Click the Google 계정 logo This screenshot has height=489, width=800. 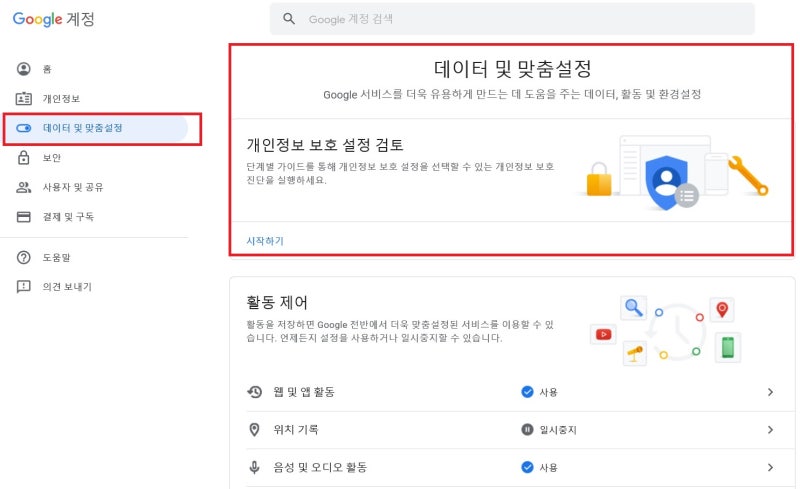click(x=54, y=19)
